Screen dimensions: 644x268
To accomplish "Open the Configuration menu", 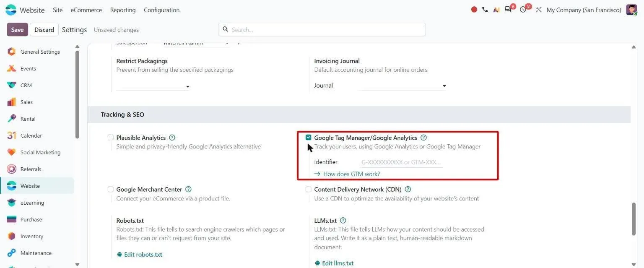I will pos(161,10).
